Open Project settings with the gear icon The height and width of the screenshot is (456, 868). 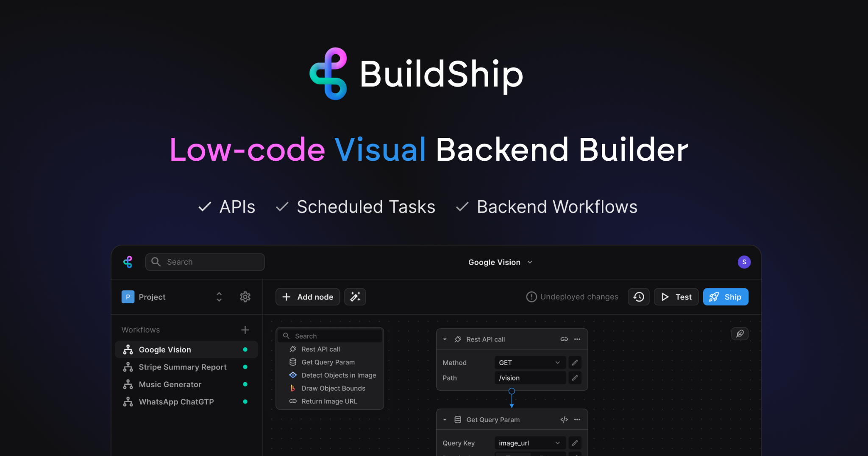[x=245, y=297]
